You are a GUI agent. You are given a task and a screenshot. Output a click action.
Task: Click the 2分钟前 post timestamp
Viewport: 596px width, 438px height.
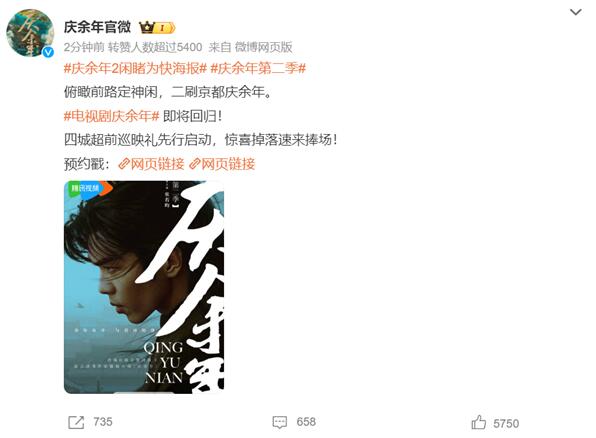pos(84,47)
